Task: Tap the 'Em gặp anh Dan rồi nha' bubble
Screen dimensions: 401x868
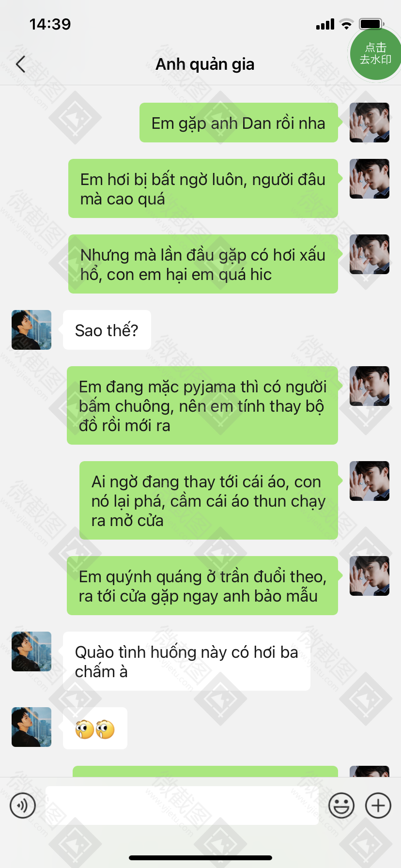Action: [239, 123]
